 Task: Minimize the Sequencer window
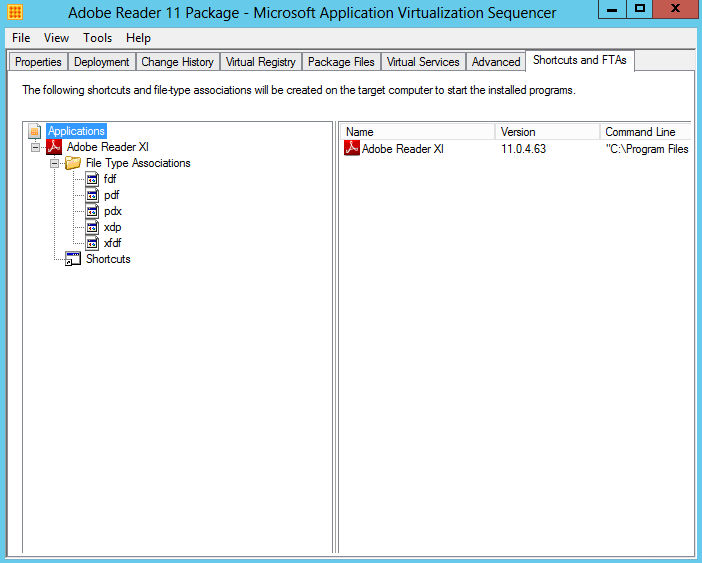tap(612, 9)
